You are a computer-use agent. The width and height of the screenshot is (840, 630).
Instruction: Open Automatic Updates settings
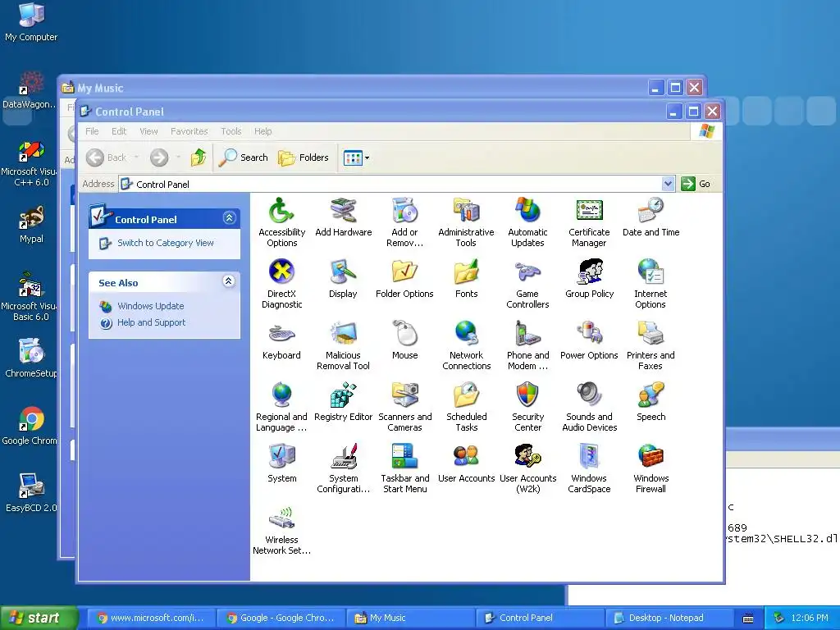click(x=527, y=221)
